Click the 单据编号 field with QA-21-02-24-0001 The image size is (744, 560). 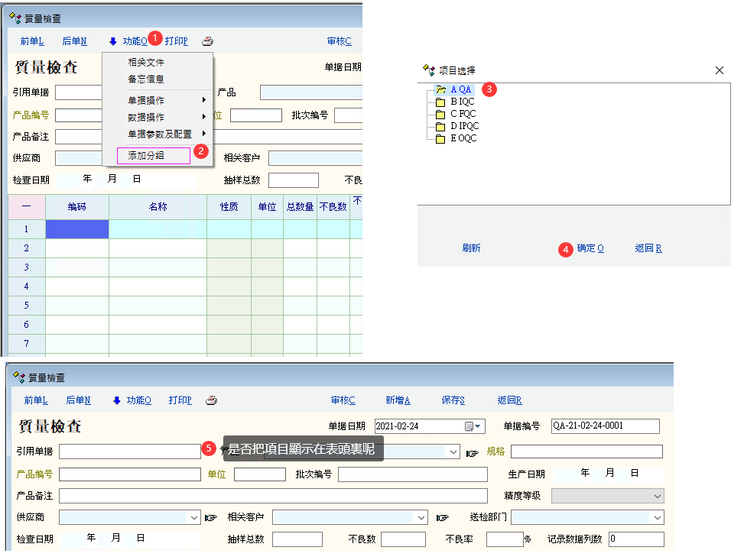(605, 426)
